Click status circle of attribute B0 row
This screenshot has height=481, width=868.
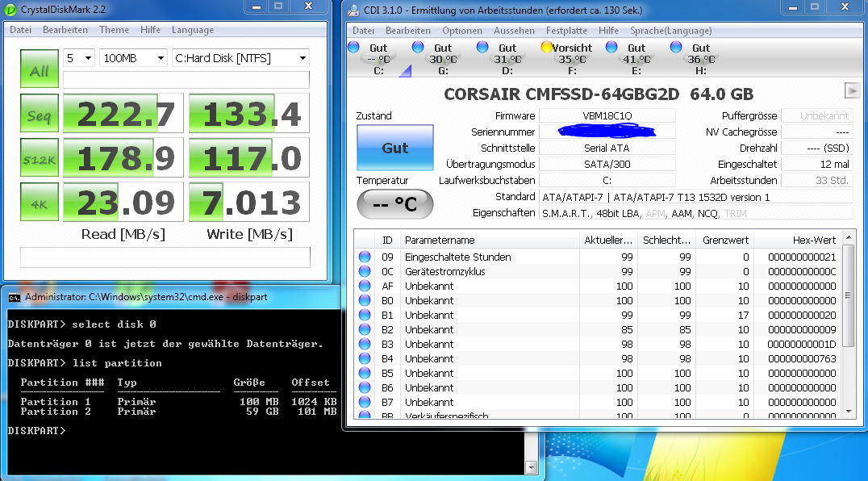click(x=365, y=300)
